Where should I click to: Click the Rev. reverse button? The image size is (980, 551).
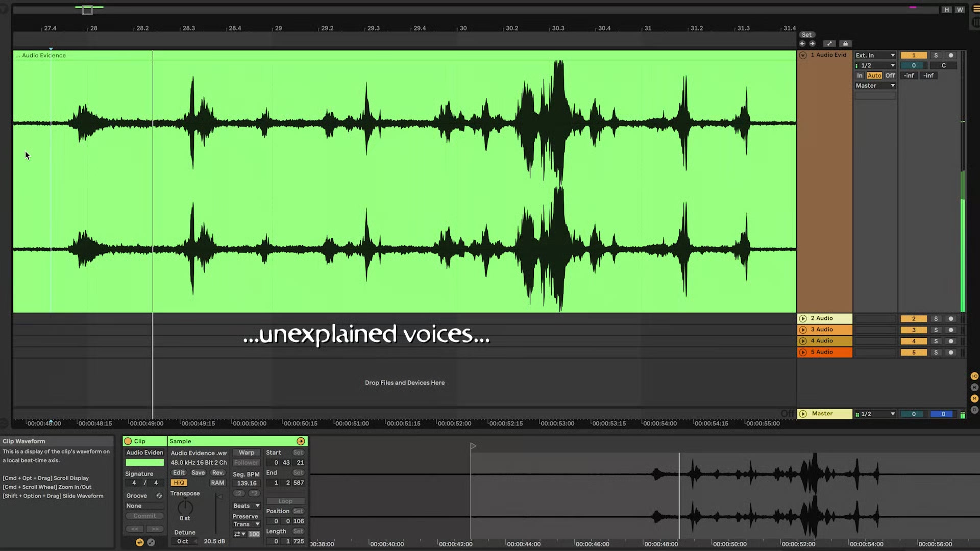[218, 473]
